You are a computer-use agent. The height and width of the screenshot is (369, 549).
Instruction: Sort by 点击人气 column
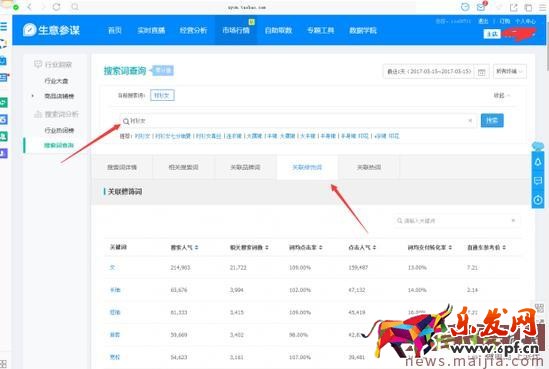tap(362, 248)
